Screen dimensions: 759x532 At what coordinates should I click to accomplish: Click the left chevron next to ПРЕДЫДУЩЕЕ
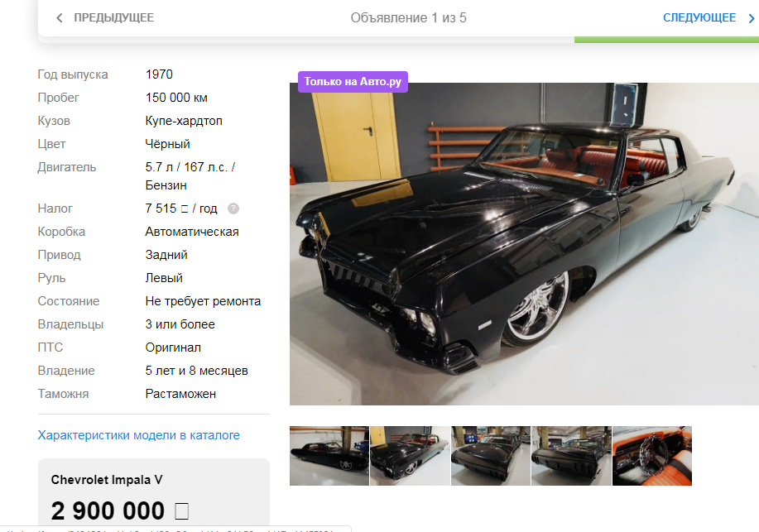coord(60,18)
